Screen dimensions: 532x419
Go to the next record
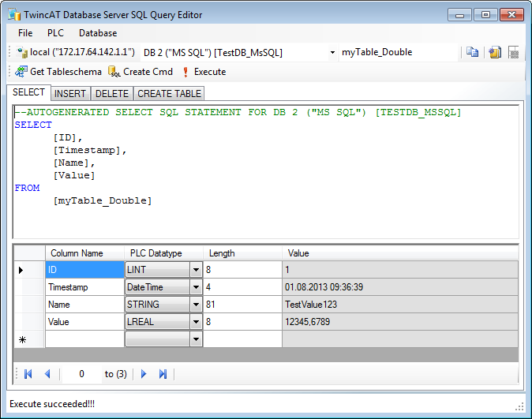144,374
